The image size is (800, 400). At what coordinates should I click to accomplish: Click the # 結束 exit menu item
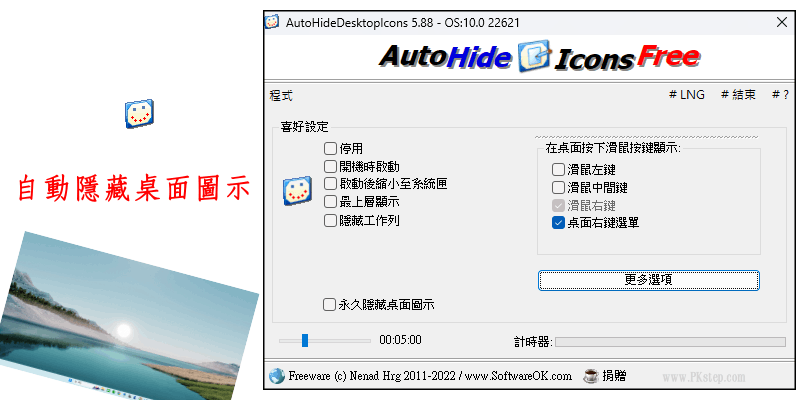click(738, 95)
